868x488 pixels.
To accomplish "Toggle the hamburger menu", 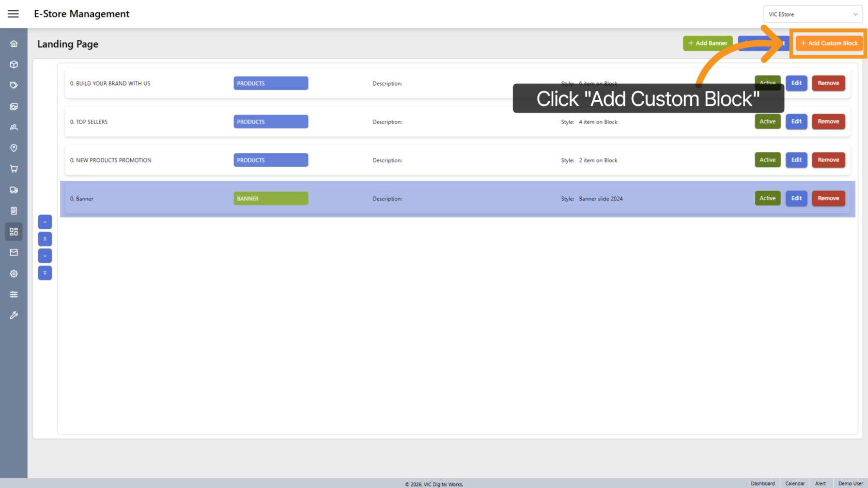I will pyautogui.click(x=13, y=14).
